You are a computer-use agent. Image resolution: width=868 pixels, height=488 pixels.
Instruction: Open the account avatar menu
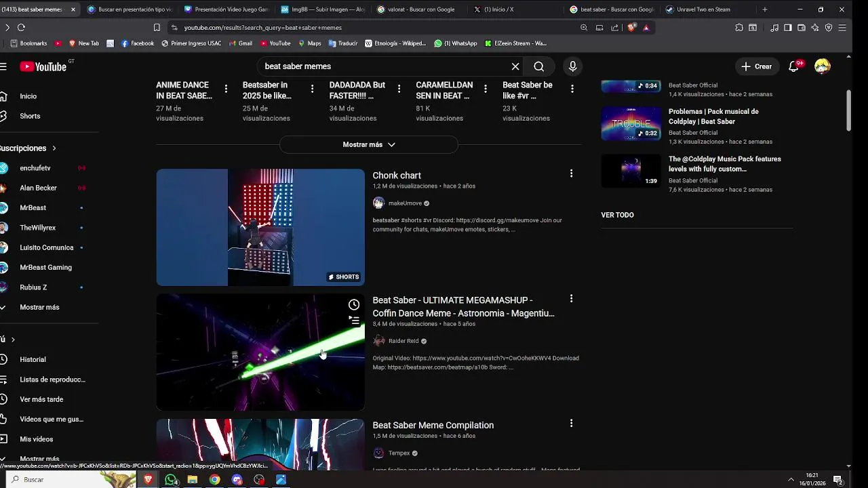pyautogui.click(x=823, y=66)
